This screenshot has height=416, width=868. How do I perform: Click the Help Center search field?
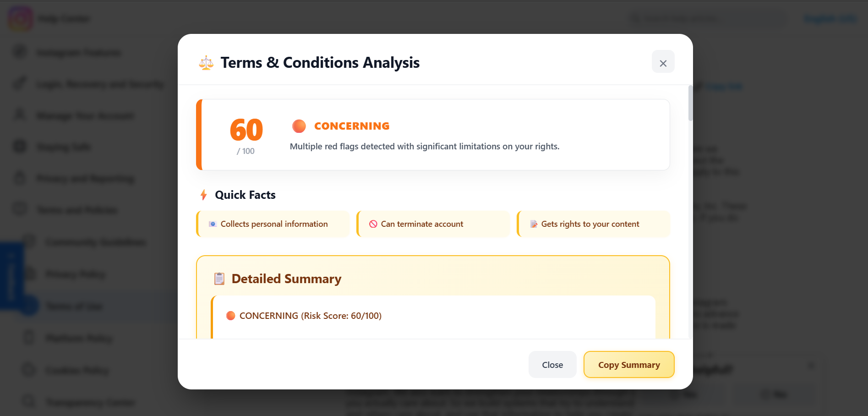tap(705, 19)
